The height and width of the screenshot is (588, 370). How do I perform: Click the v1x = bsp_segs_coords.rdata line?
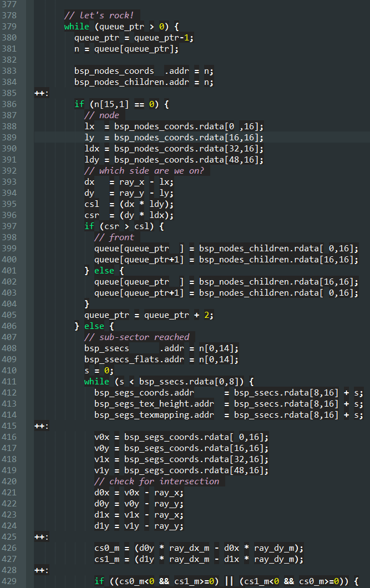tap(181, 459)
